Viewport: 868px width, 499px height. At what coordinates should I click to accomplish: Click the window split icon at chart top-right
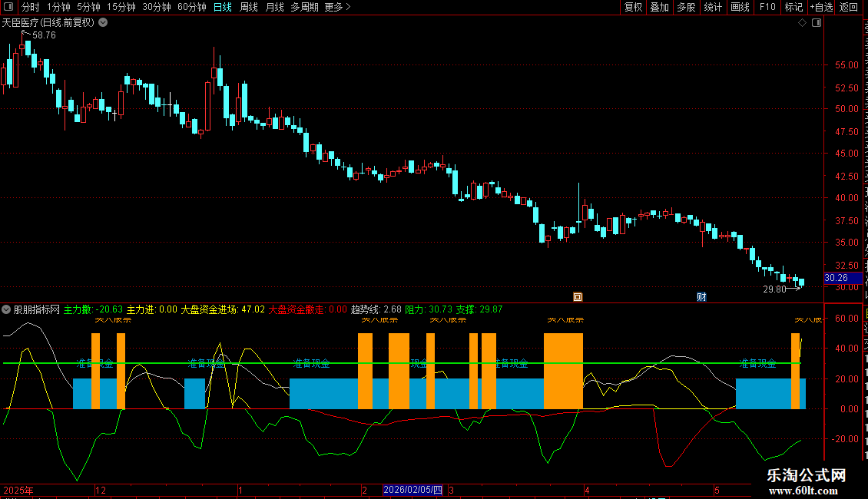(816, 23)
